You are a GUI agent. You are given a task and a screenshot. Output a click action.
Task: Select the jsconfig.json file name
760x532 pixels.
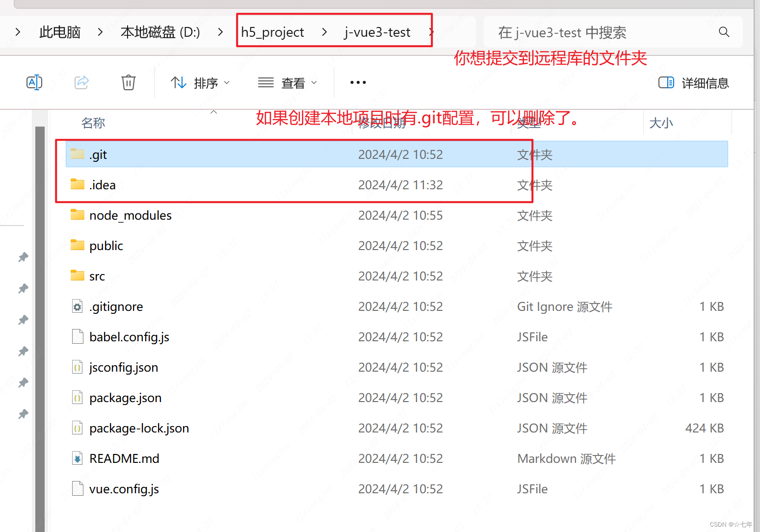[124, 368]
